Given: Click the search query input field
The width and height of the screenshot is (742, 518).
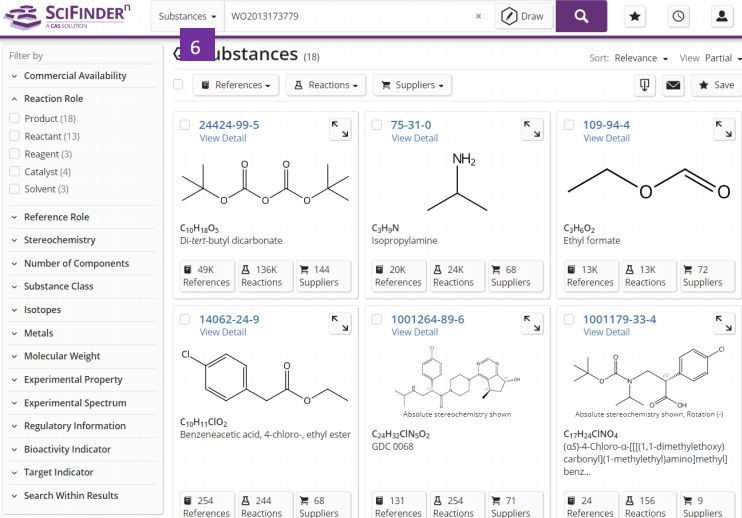Looking at the screenshot, I should 345,17.
